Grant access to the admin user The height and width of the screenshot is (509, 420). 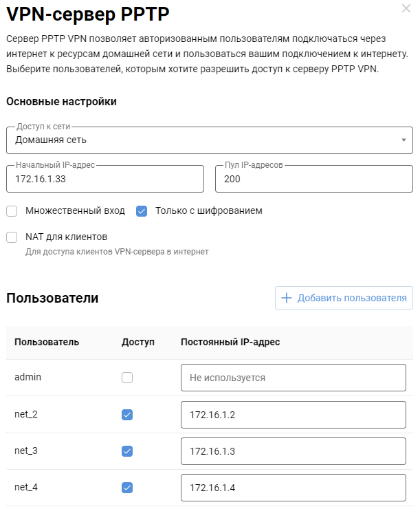[x=127, y=378]
